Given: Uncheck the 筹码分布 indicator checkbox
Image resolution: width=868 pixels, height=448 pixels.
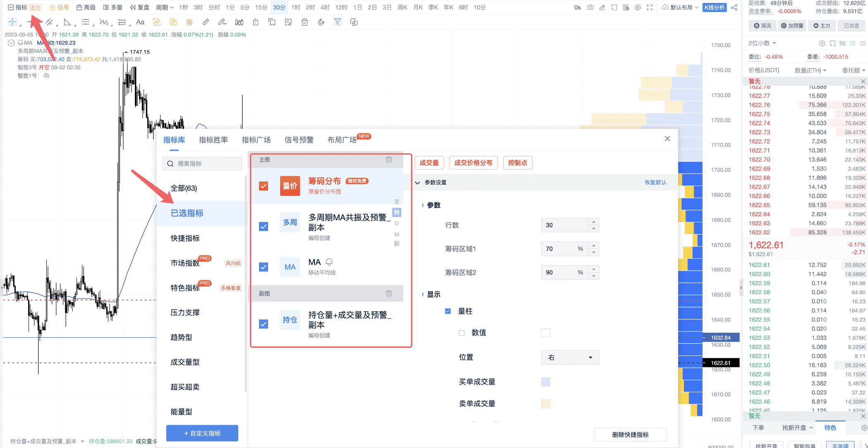Looking at the screenshot, I should pyautogui.click(x=264, y=186).
